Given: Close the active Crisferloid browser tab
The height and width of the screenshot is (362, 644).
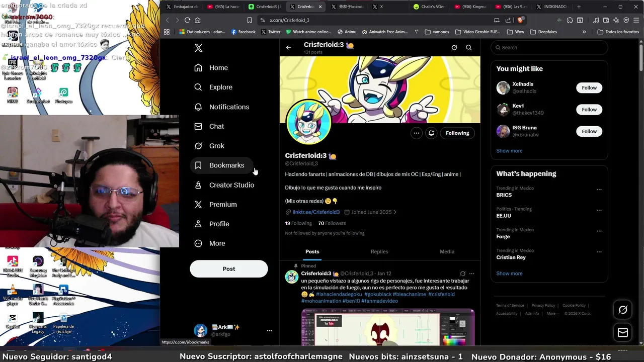Looking at the screenshot, I should [x=320, y=7].
